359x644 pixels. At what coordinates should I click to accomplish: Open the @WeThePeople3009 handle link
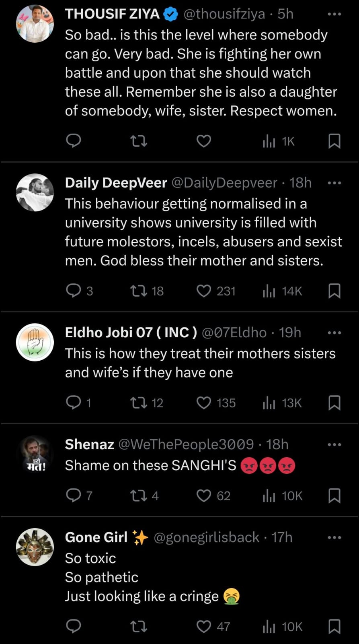[x=186, y=444]
